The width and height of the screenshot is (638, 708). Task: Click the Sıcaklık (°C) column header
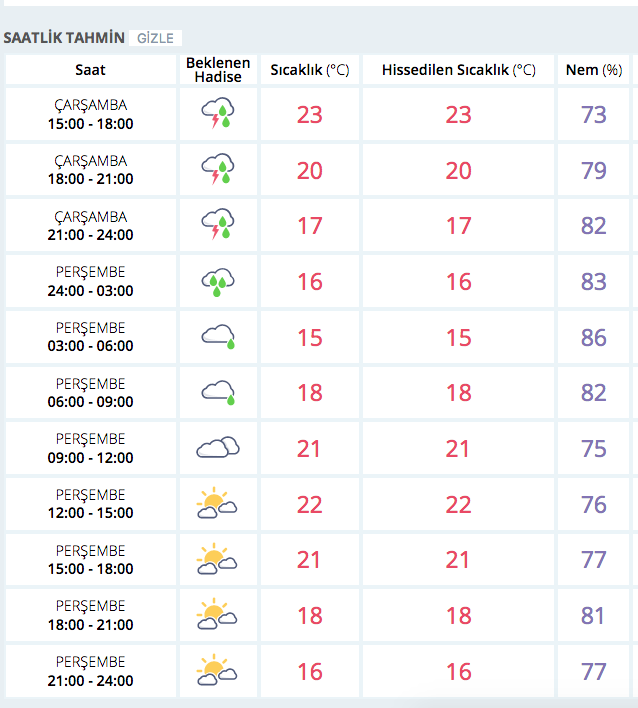310,70
